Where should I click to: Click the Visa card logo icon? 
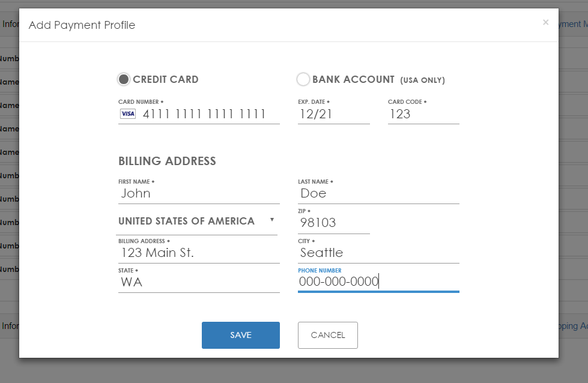(x=128, y=114)
